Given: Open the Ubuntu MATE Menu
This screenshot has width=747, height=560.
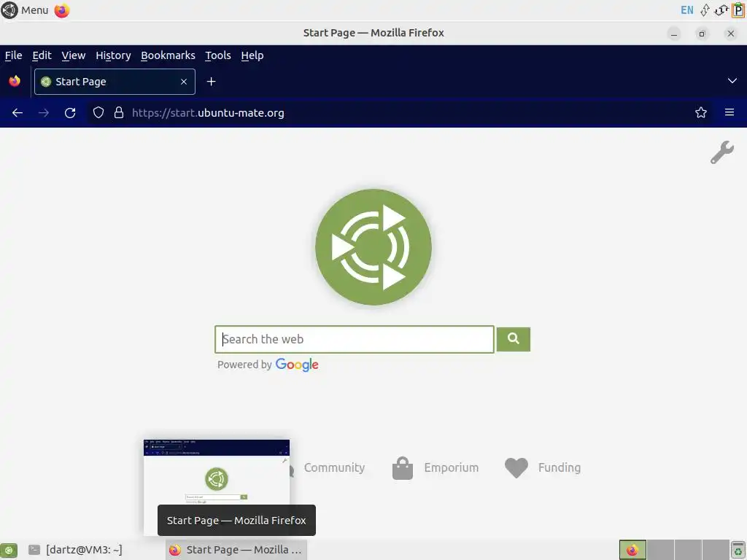Looking at the screenshot, I should pos(25,10).
